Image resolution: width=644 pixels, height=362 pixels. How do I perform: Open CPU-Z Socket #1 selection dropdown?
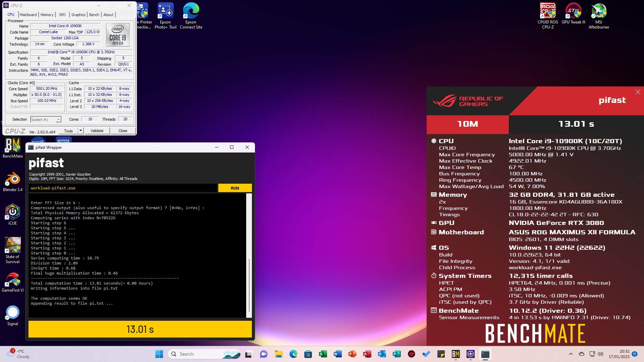(x=46, y=120)
